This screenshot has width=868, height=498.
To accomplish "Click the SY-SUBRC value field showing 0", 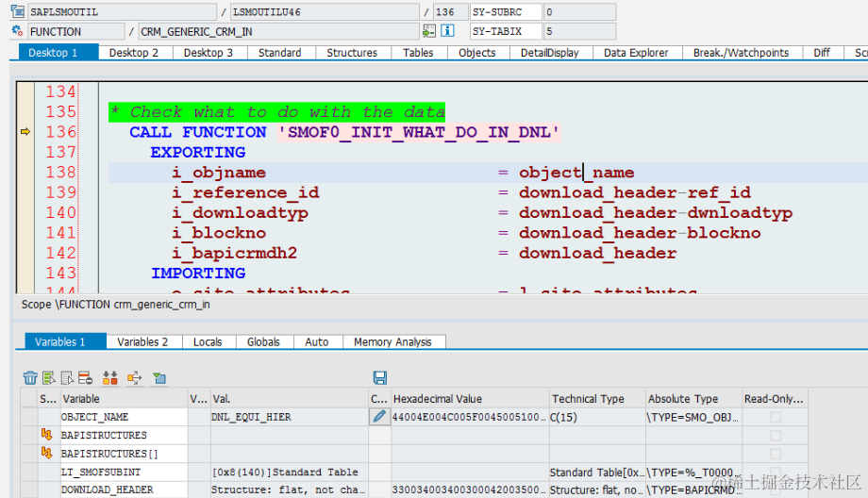I will coord(579,11).
